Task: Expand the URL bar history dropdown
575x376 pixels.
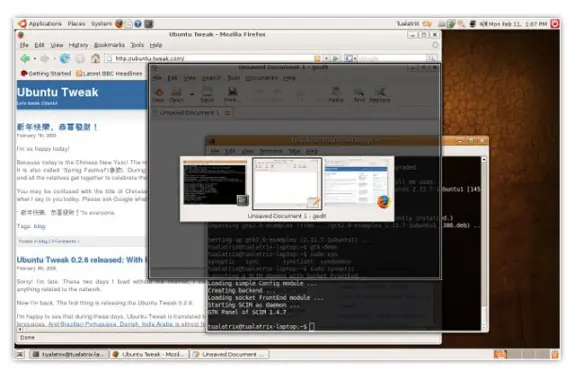Action: point(326,59)
